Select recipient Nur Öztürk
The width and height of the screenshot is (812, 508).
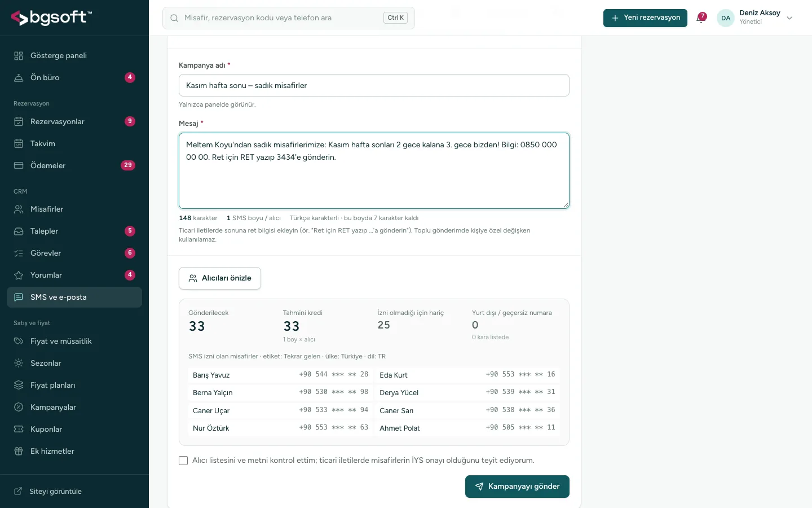(280, 428)
